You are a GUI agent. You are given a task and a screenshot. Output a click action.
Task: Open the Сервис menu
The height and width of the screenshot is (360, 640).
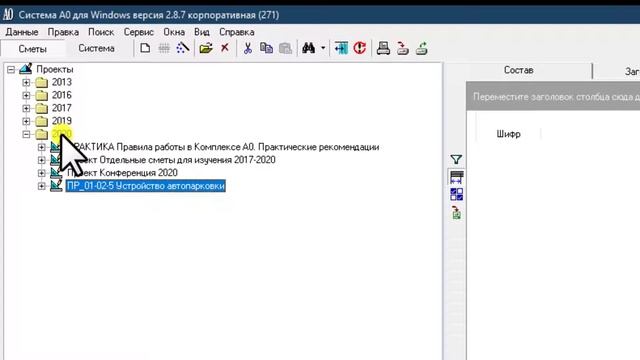pyautogui.click(x=139, y=32)
